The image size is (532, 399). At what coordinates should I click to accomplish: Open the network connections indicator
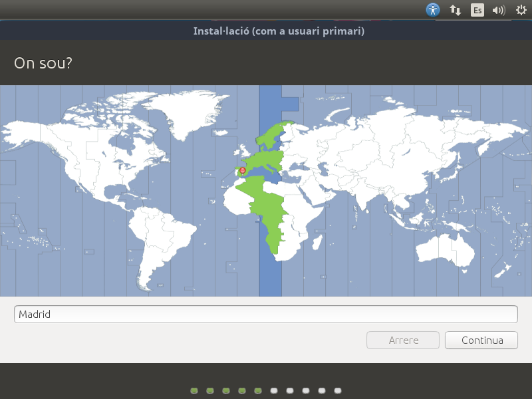click(x=456, y=10)
